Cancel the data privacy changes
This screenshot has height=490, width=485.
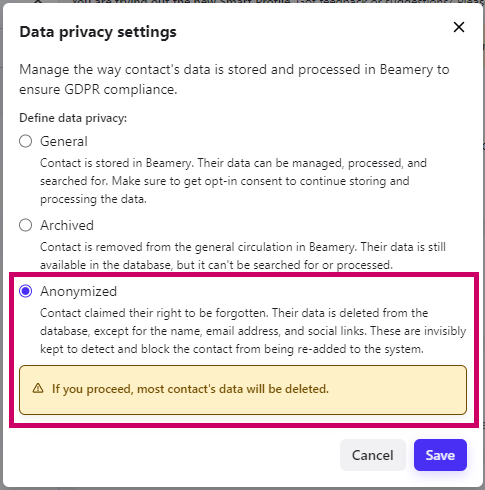point(373,455)
